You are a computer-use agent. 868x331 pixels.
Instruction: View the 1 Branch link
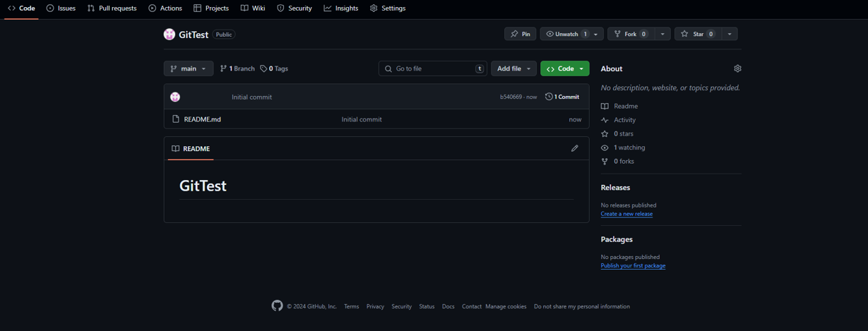click(x=237, y=68)
